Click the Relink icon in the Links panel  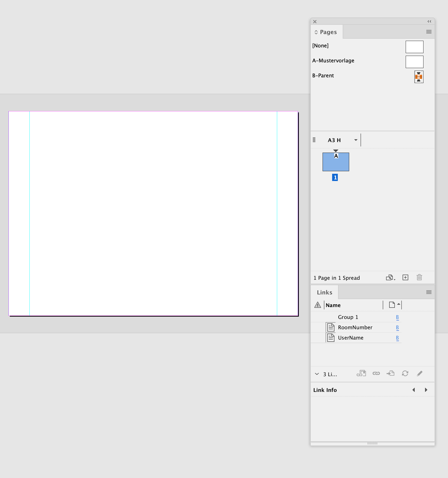point(376,373)
